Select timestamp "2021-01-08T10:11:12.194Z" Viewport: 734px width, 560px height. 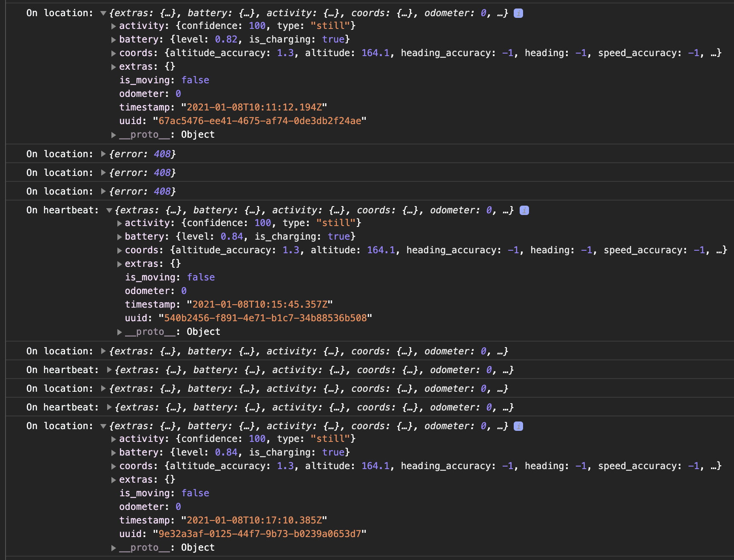tap(254, 107)
